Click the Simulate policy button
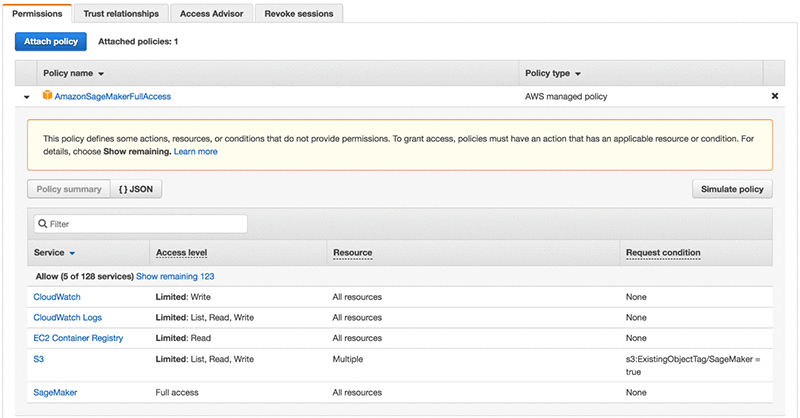This screenshot has height=418, width=800. [x=732, y=189]
